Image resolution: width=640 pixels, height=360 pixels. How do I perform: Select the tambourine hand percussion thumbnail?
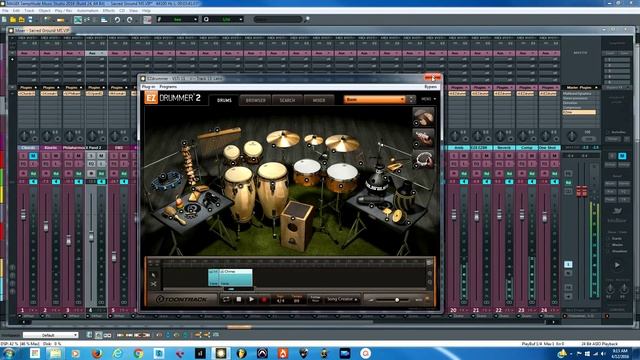[x=423, y=160]
